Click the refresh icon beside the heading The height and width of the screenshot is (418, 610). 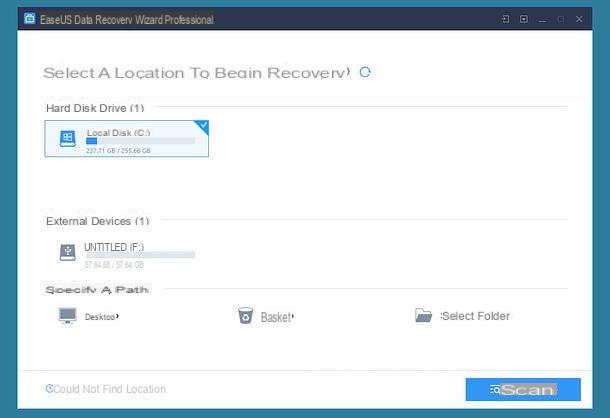point(365,72)
